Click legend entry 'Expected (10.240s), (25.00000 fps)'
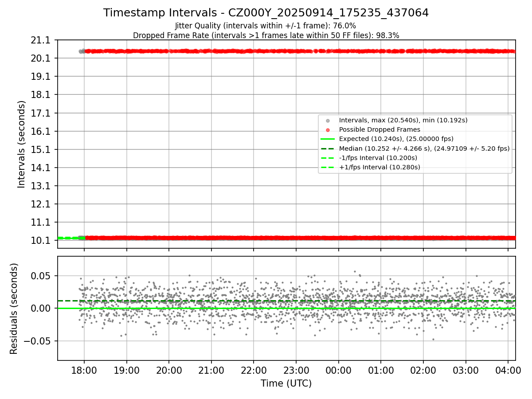Image resolution: width=532 pixels, height=399 pixels. [396, 139]
